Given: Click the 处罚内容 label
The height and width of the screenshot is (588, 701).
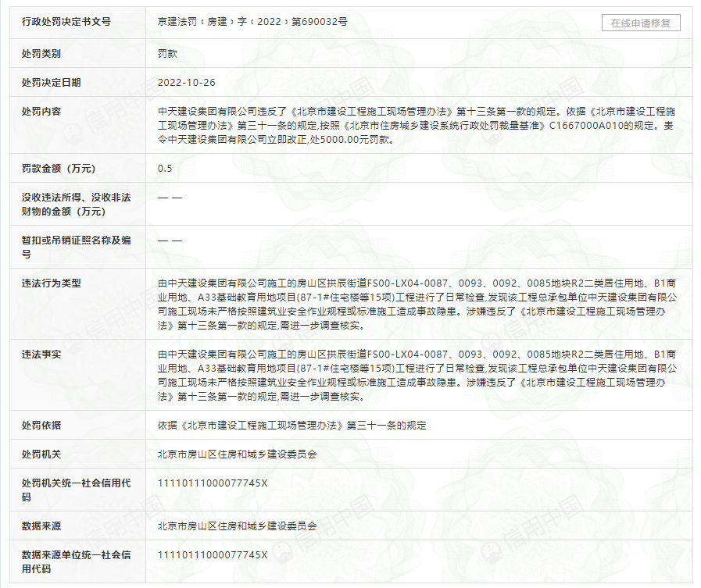Looking at the screenshot, I should pyautogui.click(x=41, y=111).
